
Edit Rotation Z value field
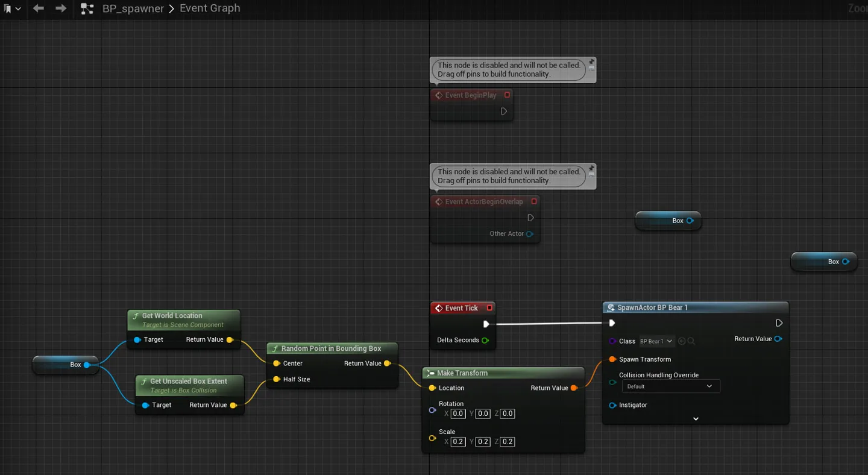click(508, 414)
